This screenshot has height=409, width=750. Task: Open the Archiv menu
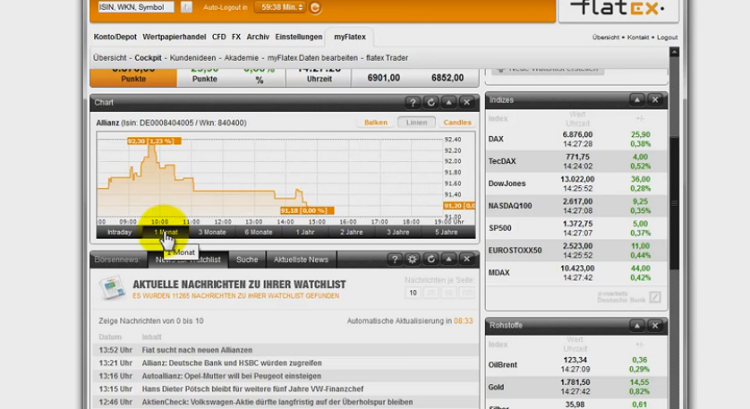click(x=258, y=37)
